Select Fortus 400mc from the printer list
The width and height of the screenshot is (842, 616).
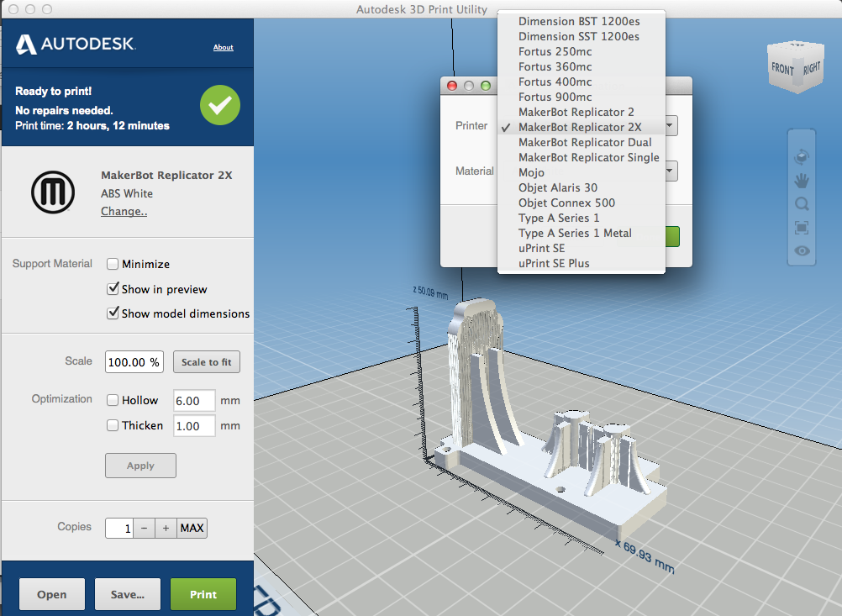tap(555, 82)
